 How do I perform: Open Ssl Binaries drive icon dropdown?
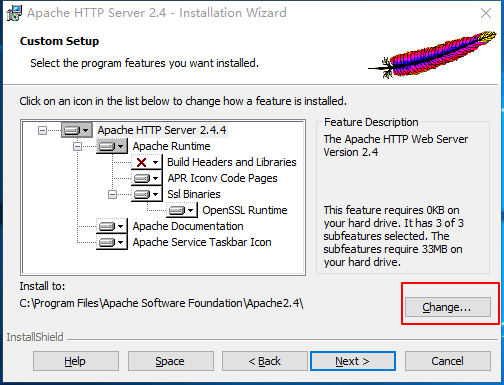pyautogui.click(x=147, y=194)
